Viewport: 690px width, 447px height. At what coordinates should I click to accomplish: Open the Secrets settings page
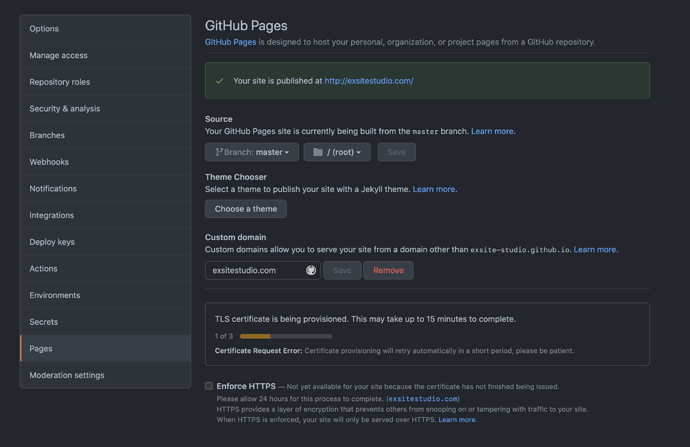coord(105,322)
